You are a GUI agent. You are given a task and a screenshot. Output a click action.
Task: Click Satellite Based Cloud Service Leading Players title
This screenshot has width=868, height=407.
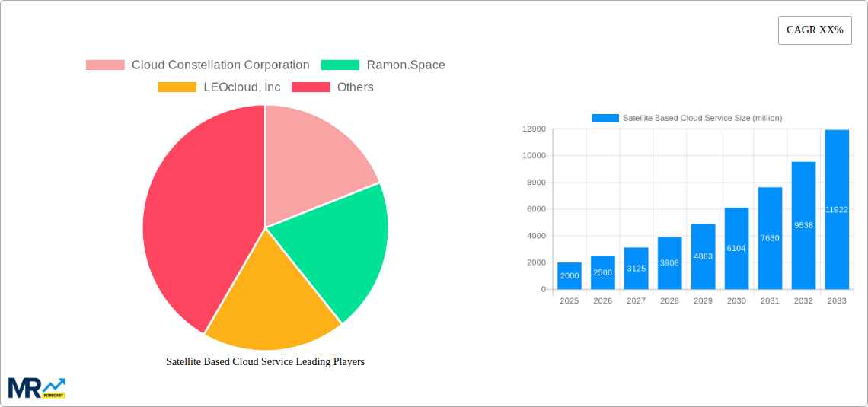[265, 362]
